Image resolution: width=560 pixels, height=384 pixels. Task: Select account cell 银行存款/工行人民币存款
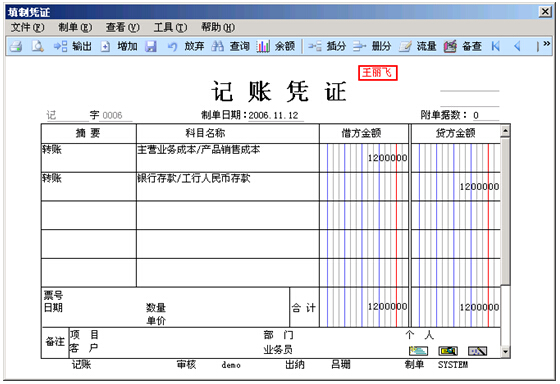228,186
